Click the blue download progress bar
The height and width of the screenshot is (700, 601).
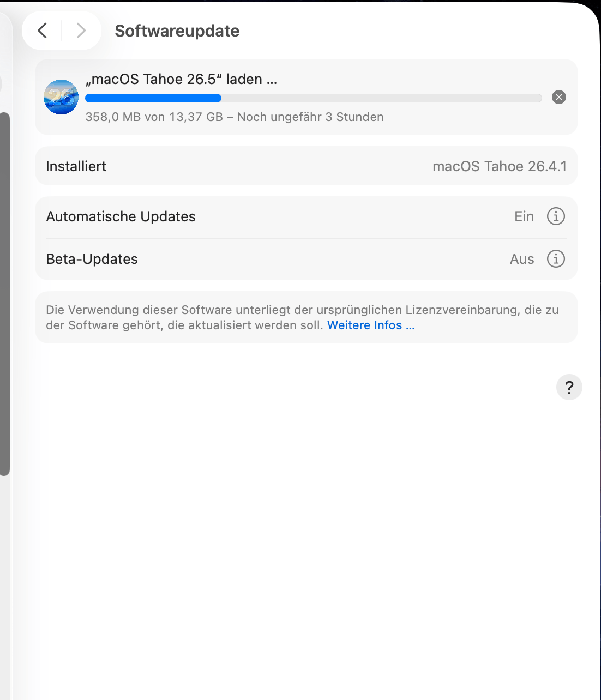point(314,98)
